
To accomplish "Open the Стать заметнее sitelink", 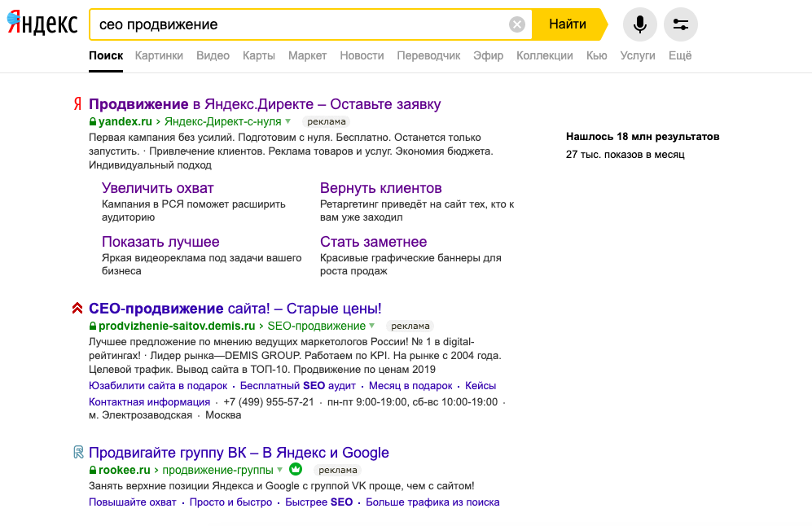I will (373, 242).
